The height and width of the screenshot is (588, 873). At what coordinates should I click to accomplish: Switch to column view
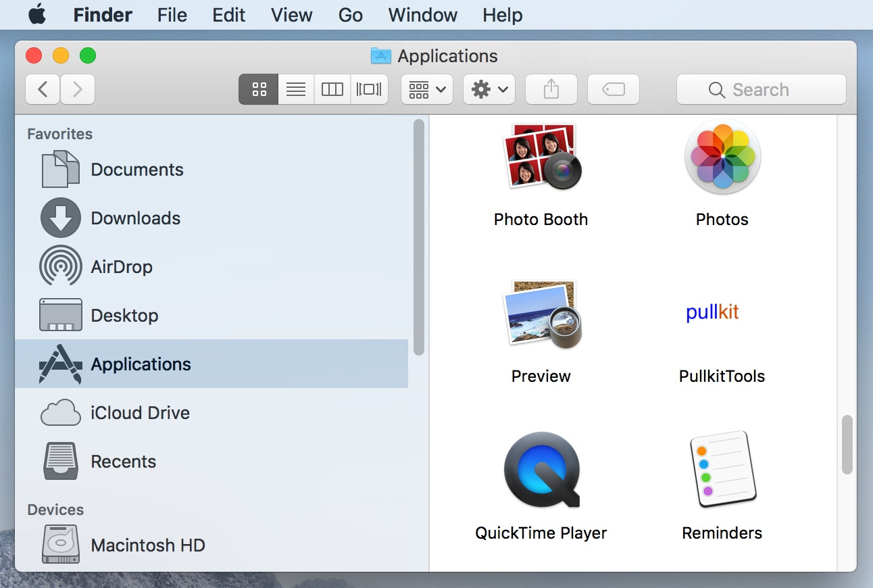(332, 89)
